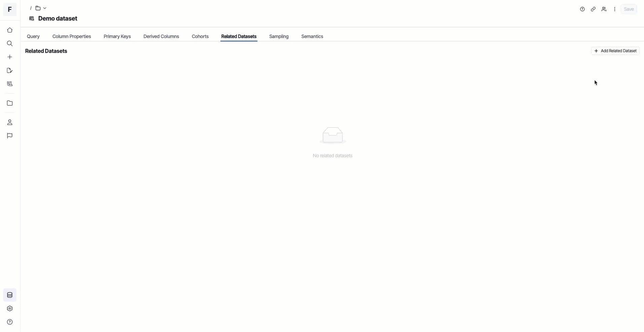Open the edit document icon in sidebar

tap(10, 71)
